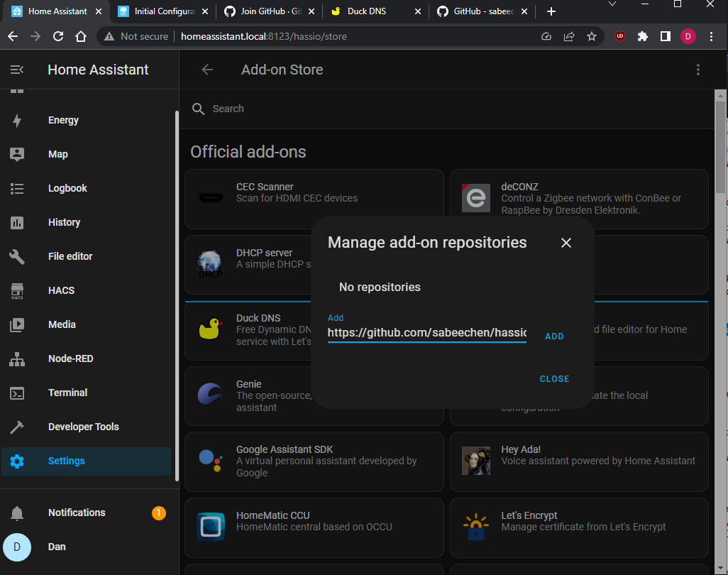Click ADD to add the repository
Image resolution: width=728 pixels, height=575 pixels.
[x=554, y=336]
